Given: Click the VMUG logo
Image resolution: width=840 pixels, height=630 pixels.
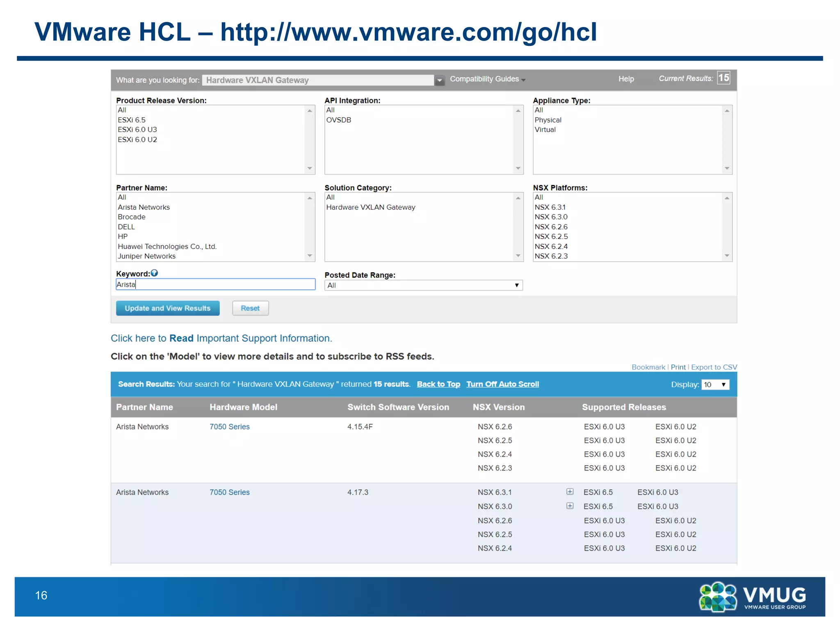Looking at the screenshot, I should click(x=753, y=597).
